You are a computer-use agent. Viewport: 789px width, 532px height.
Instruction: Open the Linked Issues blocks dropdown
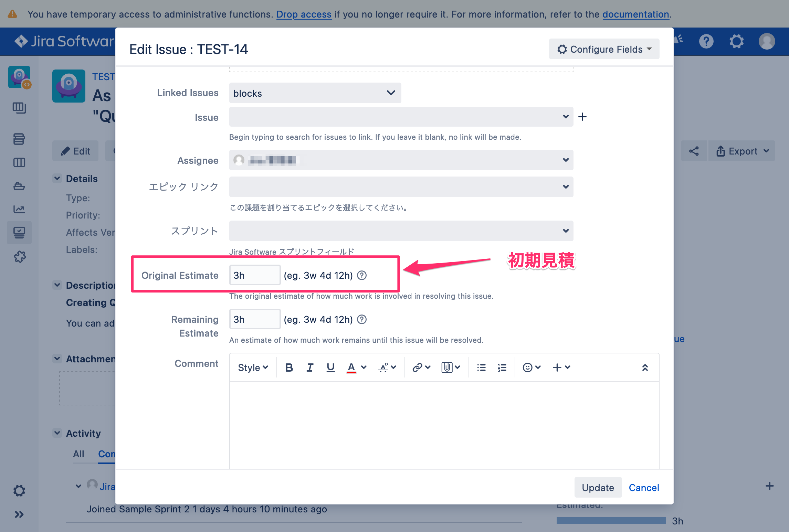[315, 93]
